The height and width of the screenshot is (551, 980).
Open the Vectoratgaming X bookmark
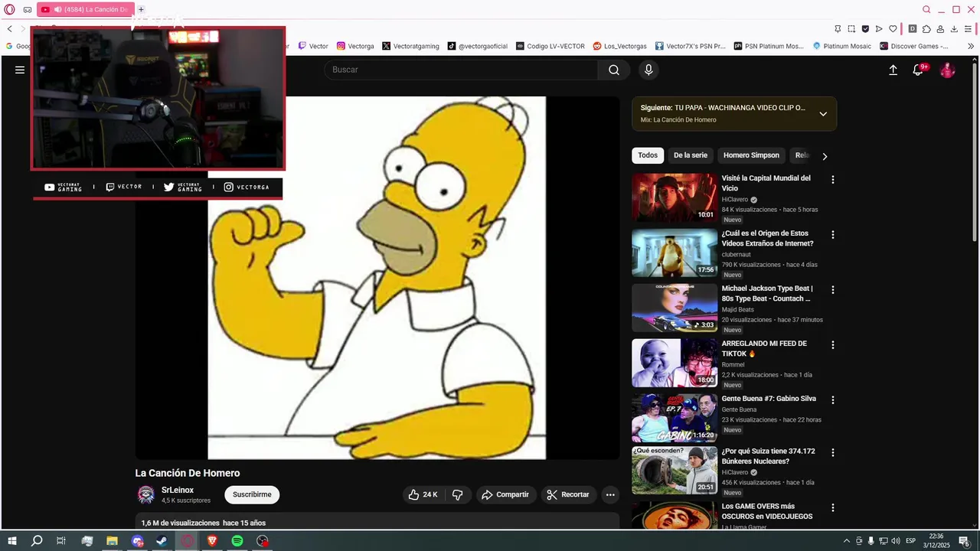(410, 46)
